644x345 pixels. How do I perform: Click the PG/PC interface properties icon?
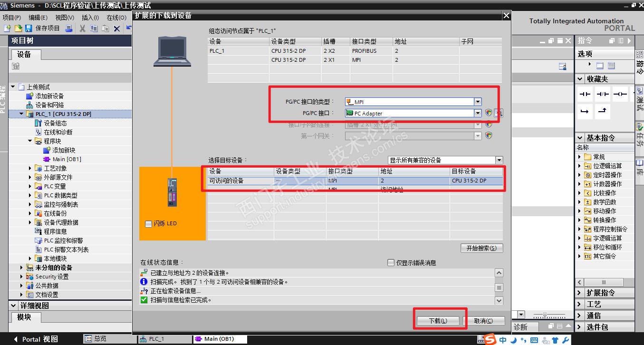point(498,113)
